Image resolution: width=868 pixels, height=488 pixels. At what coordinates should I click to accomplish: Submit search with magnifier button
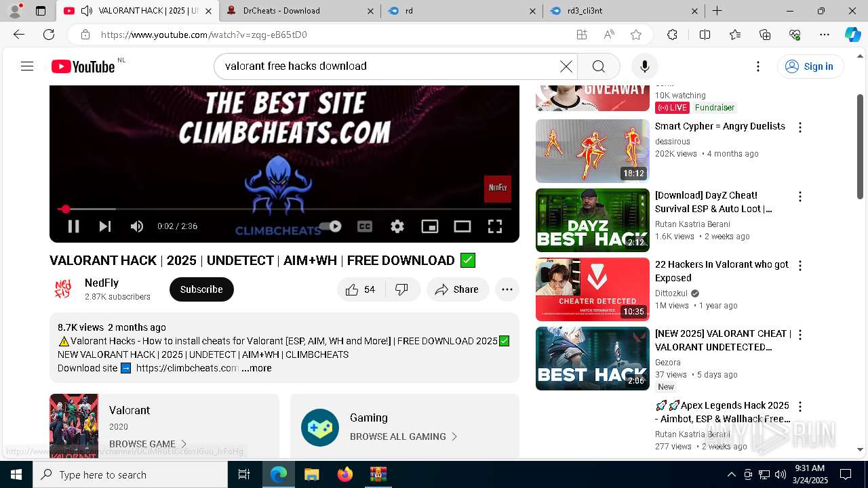click(598, 66)
